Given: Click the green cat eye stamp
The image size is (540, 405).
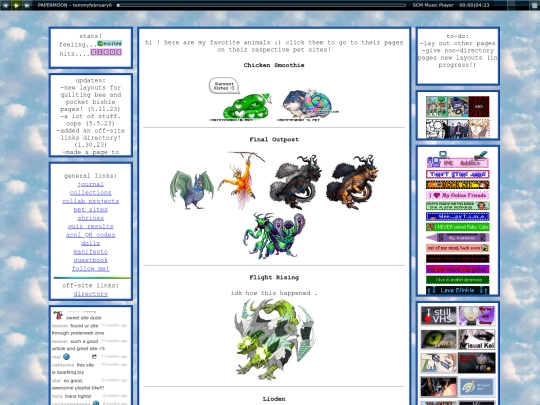Looking at the screenshot, I should pyautogui.click(x=438, y=340).
